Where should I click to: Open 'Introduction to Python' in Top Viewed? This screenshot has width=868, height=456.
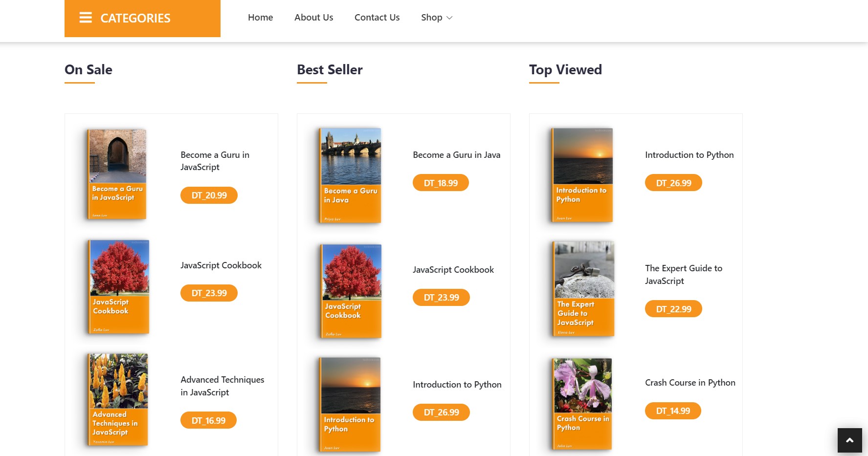[689, 154]
